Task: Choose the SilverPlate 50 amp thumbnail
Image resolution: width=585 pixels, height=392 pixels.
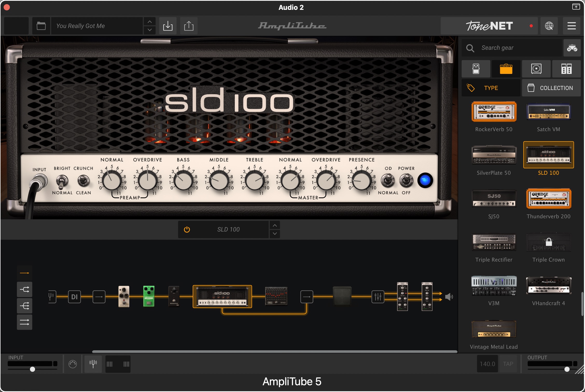Action: coord(494,155)
